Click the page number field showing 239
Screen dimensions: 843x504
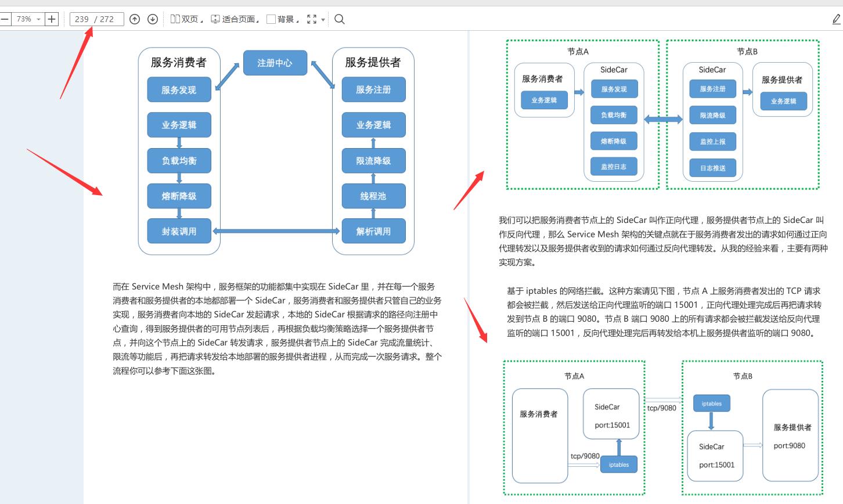pos(96,19)
